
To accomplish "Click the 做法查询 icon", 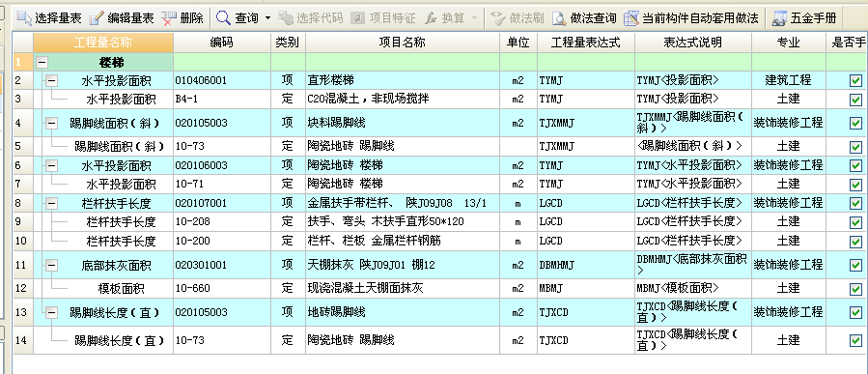I will tap(559, 18).
